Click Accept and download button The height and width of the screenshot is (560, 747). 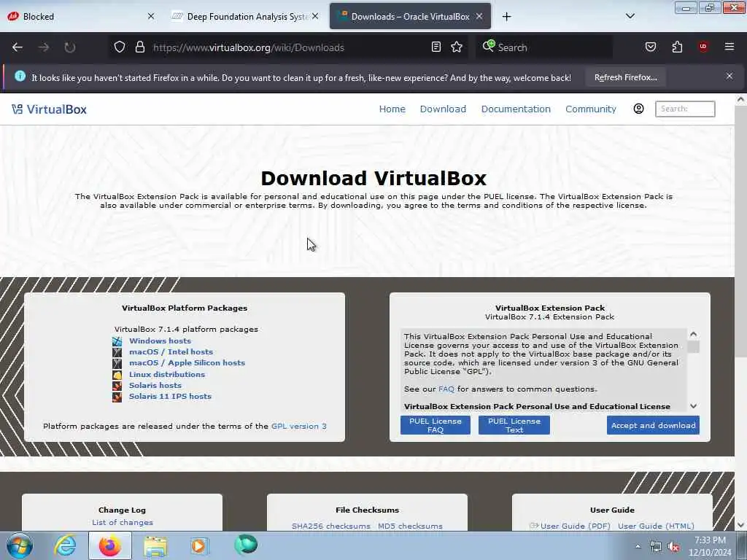point(653,425)
